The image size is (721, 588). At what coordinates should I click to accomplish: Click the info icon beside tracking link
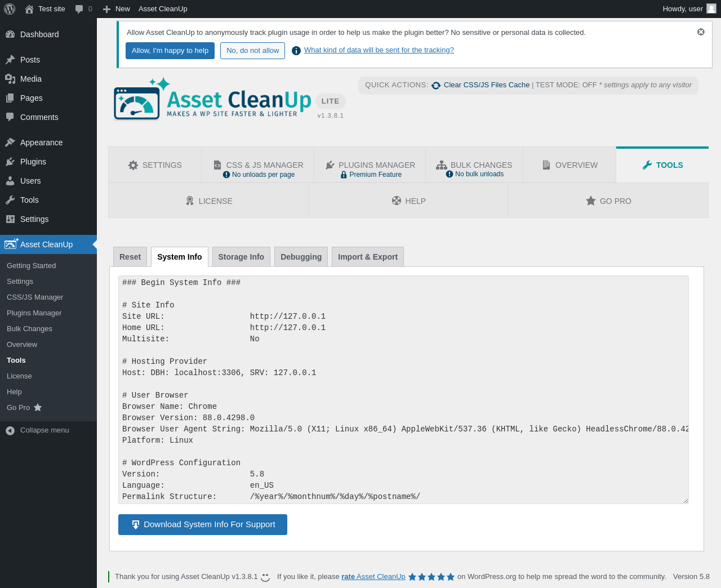pyautogui.click(x=296, y=51)
